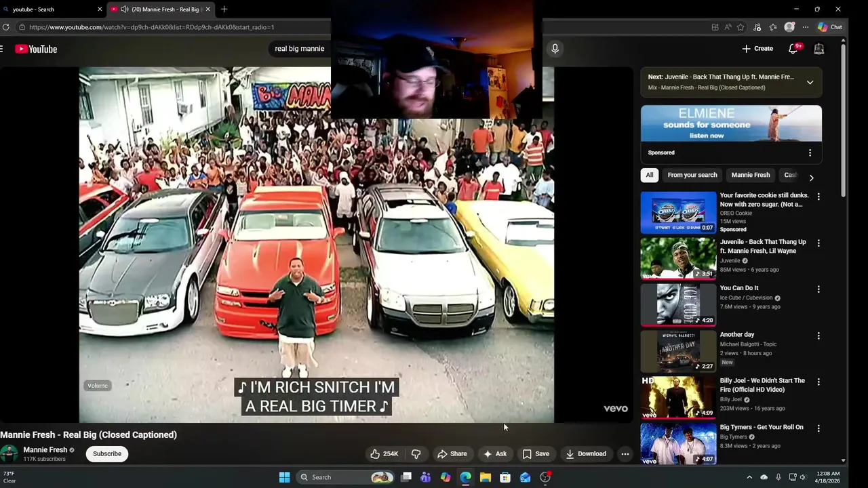
Task: Play the Another day video title
Action: 737,334
